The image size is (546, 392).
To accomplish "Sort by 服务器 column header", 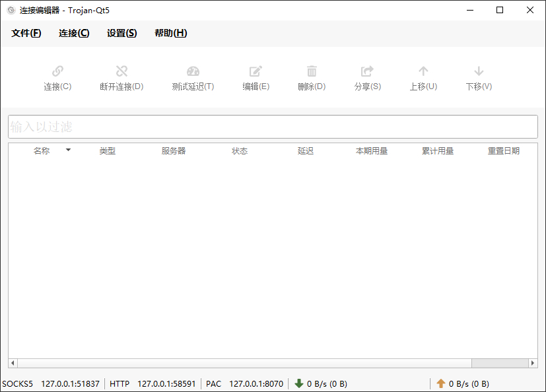I will [174, 150].
